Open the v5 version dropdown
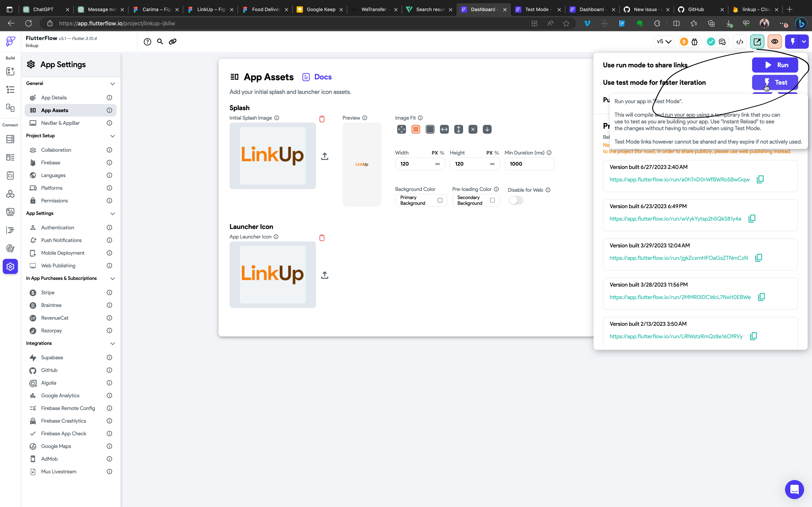 point(664,42)
